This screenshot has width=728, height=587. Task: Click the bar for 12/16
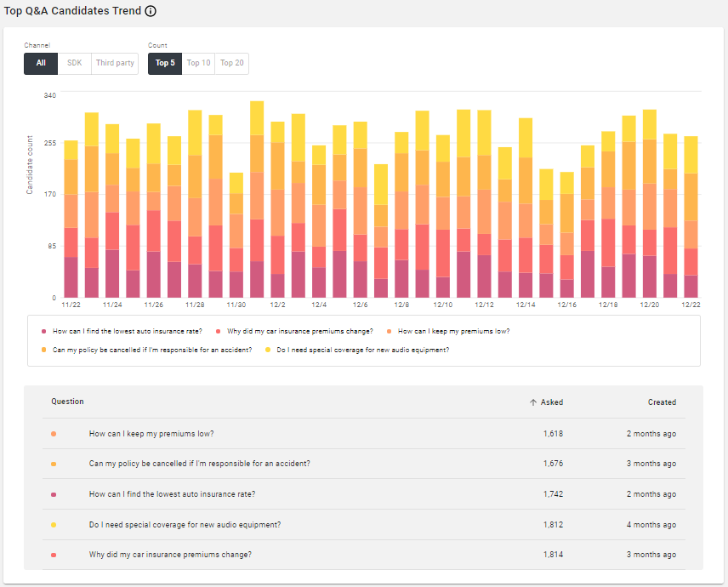point(567,235)
